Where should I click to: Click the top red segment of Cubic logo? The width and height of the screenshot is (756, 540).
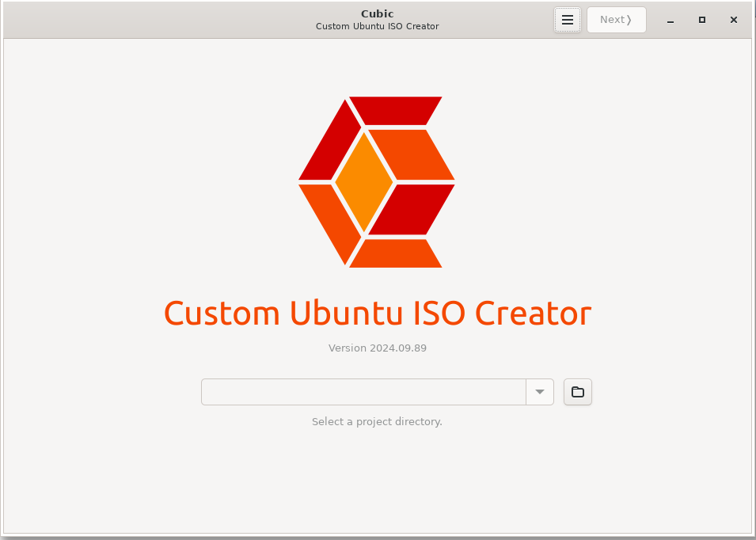(395, 110)
